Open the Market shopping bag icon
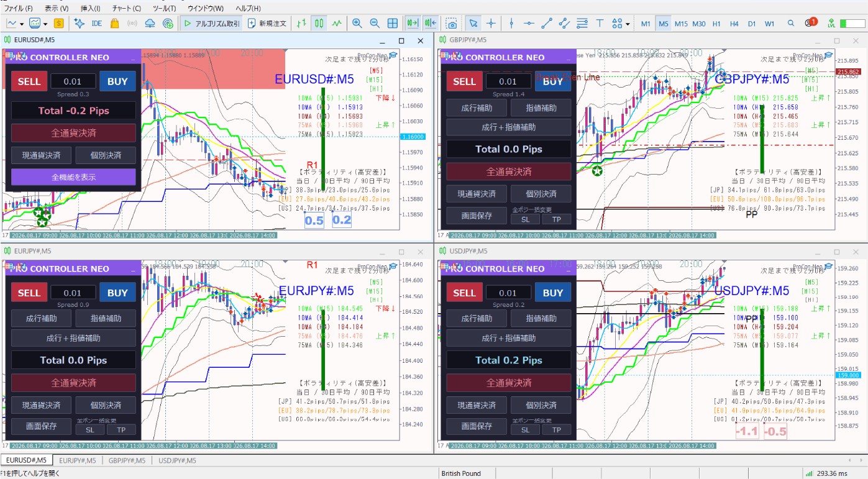The image size is (868, 479). pos(114,23)
